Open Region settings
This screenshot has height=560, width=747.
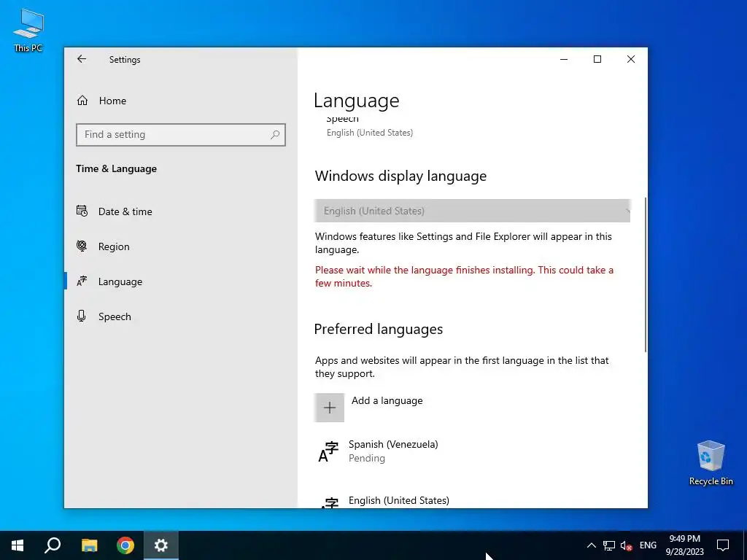pos(181,246)
